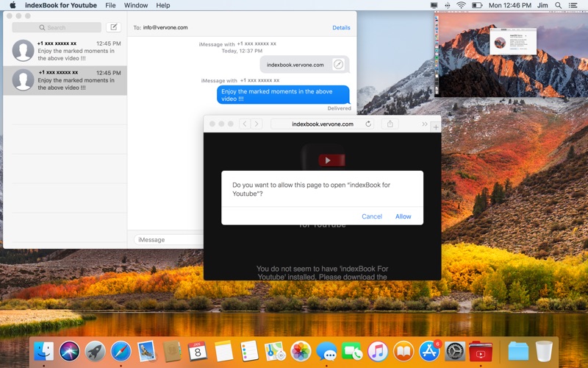Viewport: 588px width, 368px height.
Task: Open the File menu
Action: coord(110,5)
